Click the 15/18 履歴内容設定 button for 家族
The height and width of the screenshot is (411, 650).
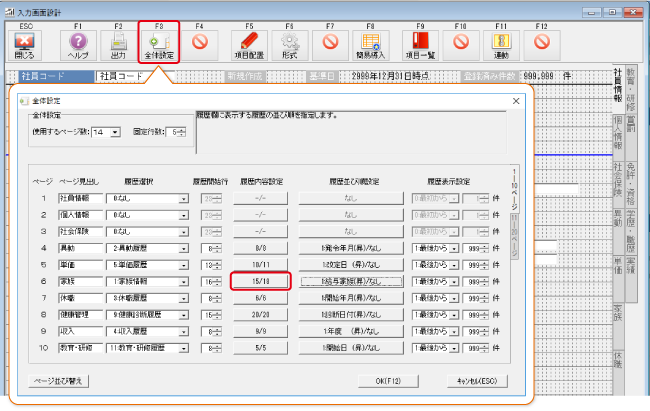[261, 283]
